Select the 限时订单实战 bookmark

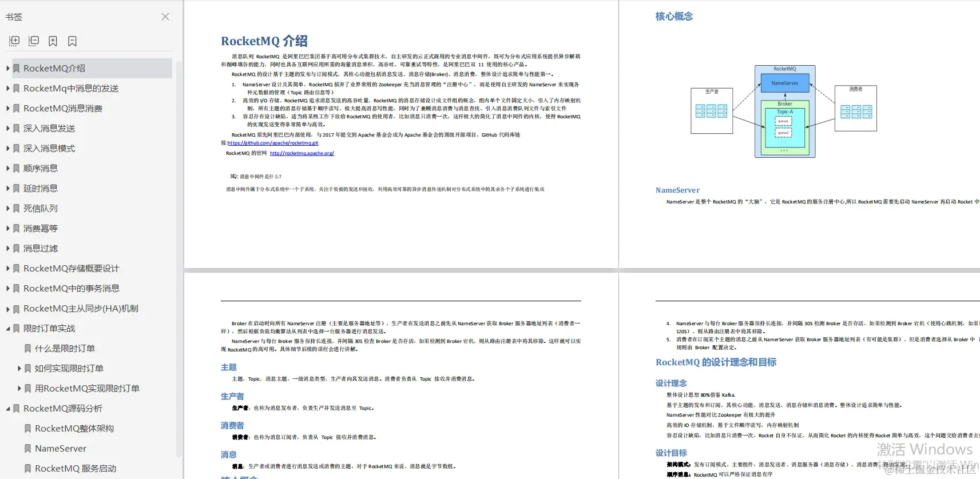click(49, 328)
